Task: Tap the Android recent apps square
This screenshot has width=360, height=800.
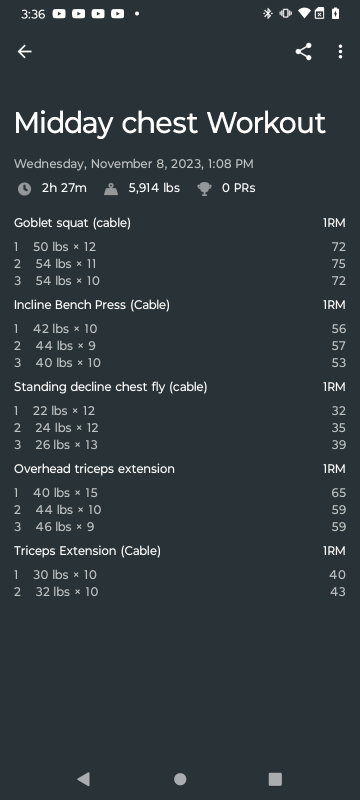Action: [x=275, y=779]
